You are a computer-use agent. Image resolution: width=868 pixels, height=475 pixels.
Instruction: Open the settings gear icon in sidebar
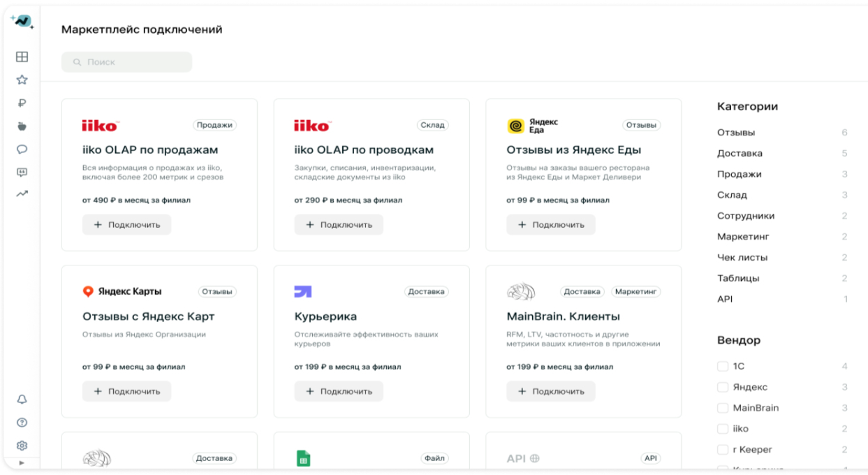click(22, 445)
